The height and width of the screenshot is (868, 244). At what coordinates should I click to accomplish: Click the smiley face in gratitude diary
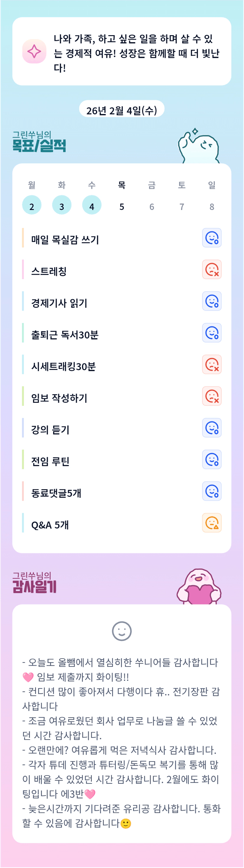click(x=122, y=631)
